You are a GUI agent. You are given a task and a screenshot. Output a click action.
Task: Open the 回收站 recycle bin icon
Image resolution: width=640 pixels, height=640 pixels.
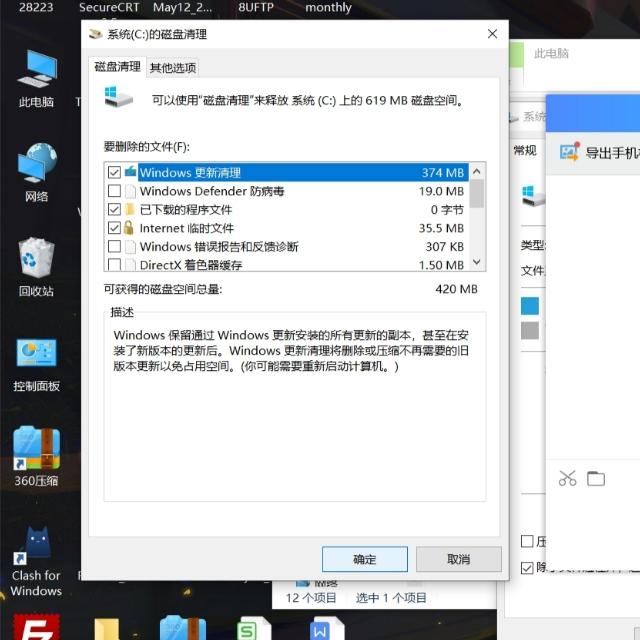[36, 267]
